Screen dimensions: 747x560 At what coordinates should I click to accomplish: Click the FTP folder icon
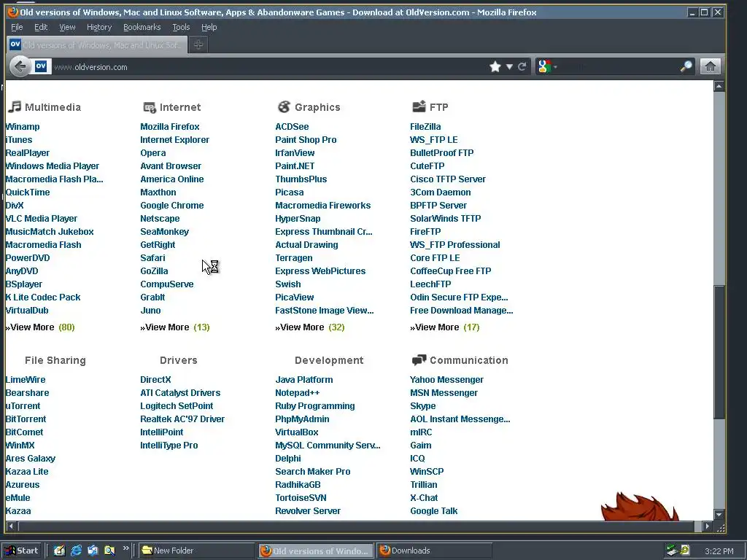[419, 106]
